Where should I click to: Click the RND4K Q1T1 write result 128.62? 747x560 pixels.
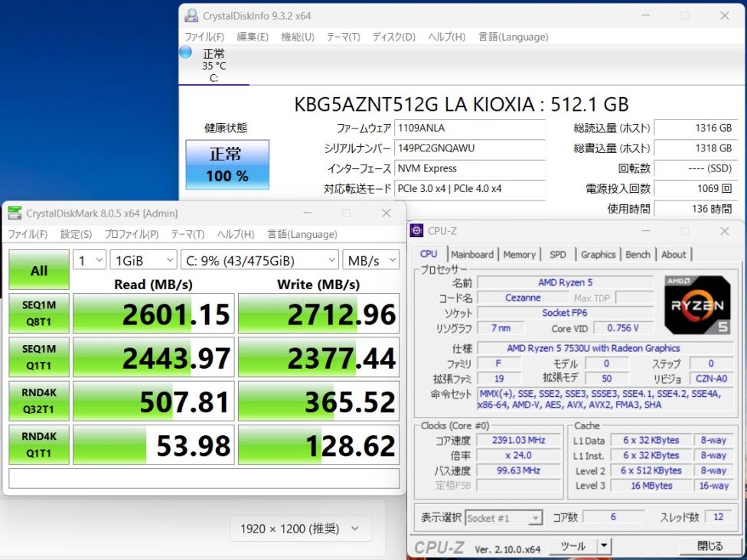tap(318, 444)
